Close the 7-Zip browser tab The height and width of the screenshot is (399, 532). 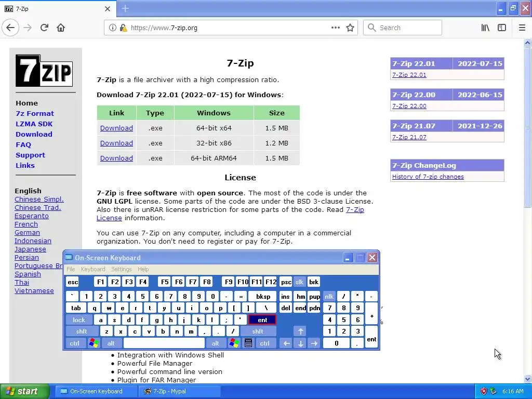tap(107, 9)
